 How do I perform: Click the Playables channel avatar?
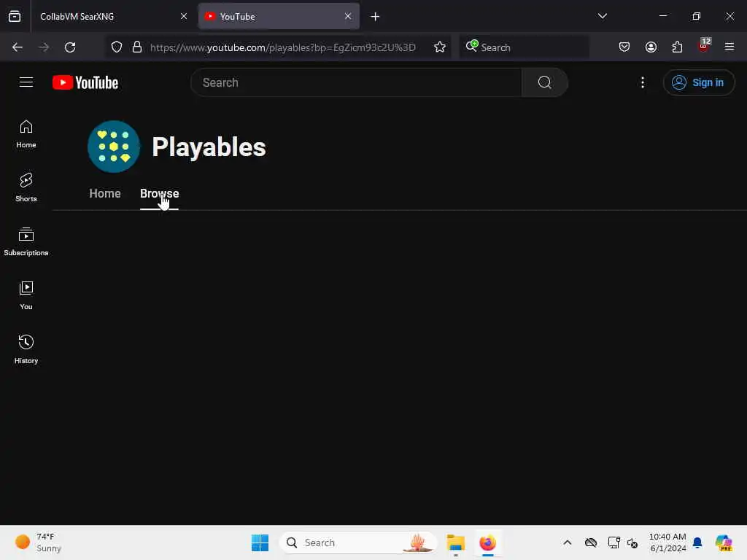point(113,147)
